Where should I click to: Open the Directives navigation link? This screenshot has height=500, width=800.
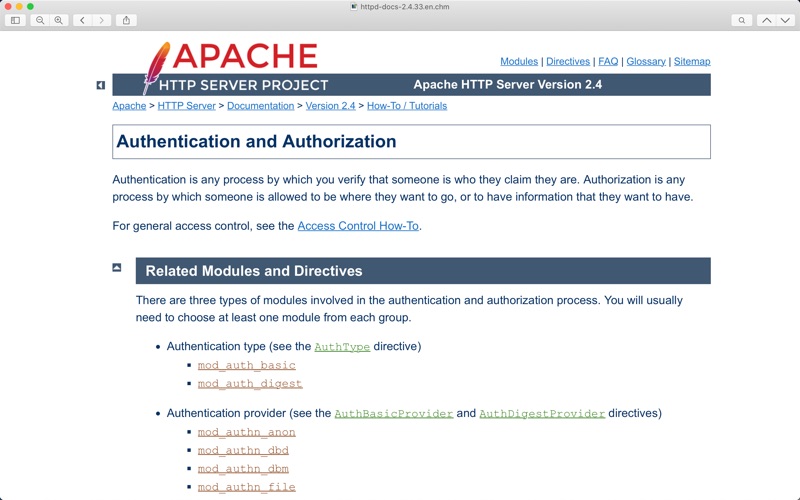567,61
